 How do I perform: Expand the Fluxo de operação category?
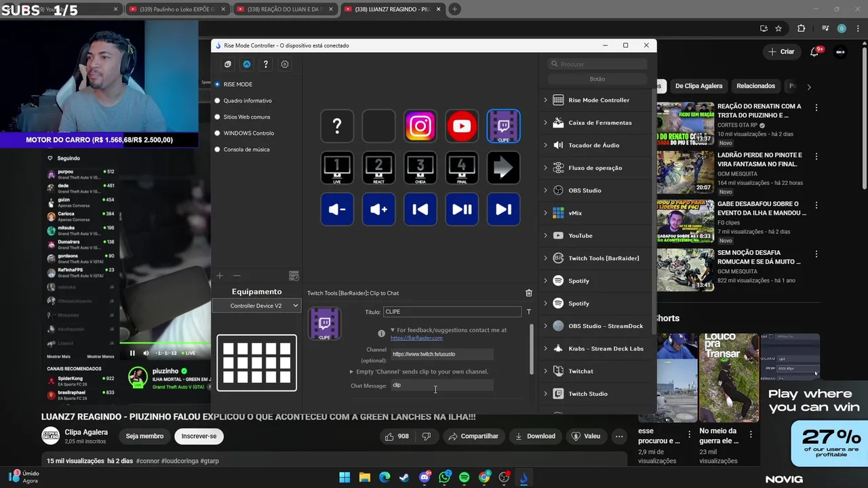545,168
